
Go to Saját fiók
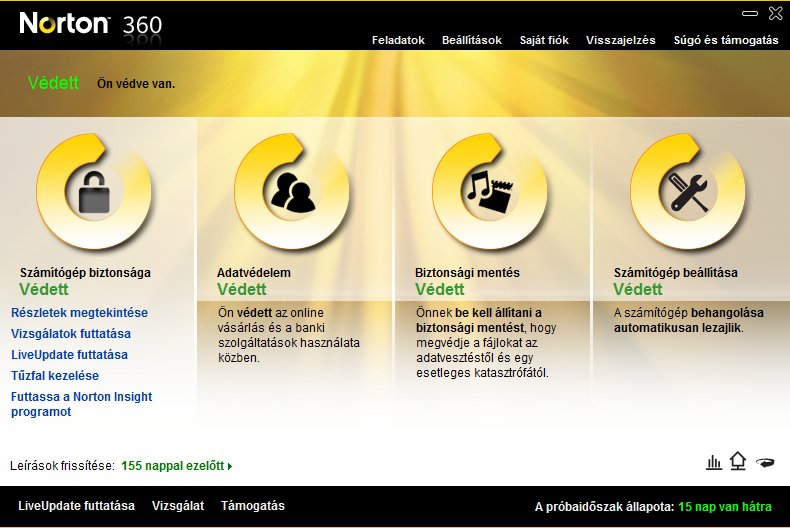pos(543,40)
